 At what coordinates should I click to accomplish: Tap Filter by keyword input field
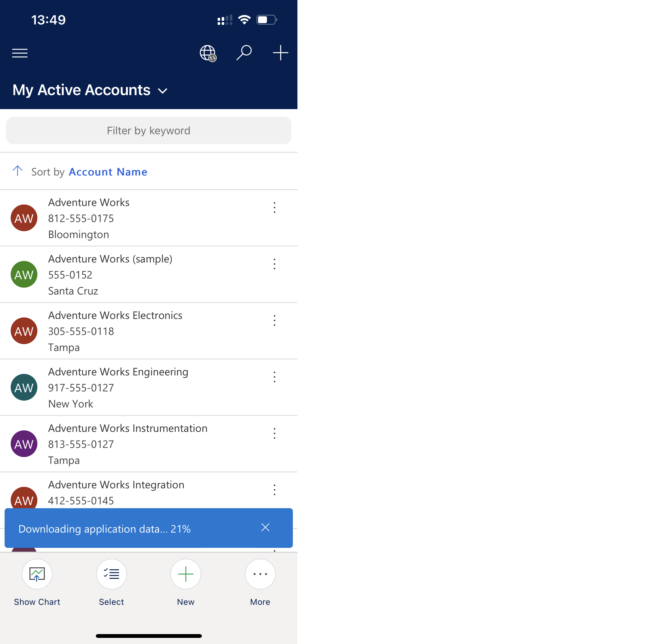pyautogui.click(x=148, y=130)
